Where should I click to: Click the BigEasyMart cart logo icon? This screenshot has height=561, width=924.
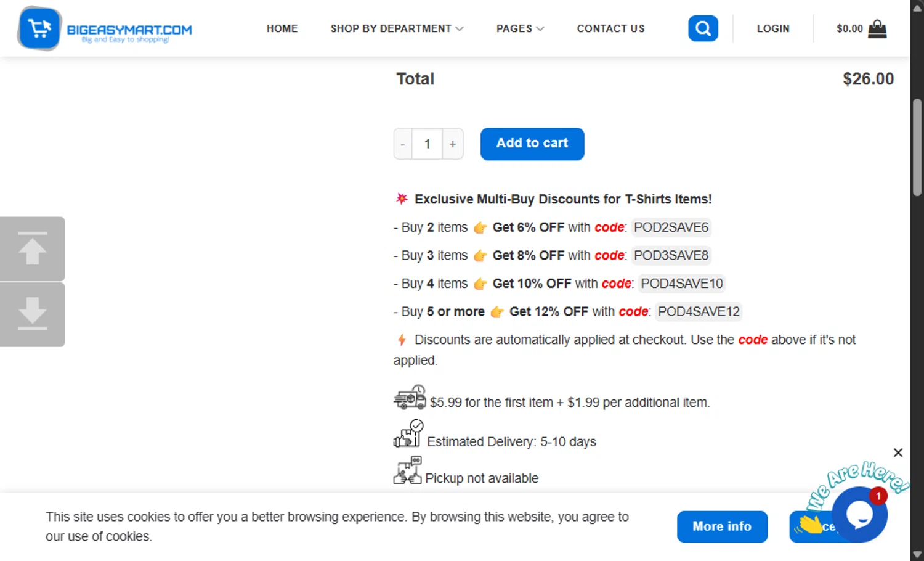(39, 28)
